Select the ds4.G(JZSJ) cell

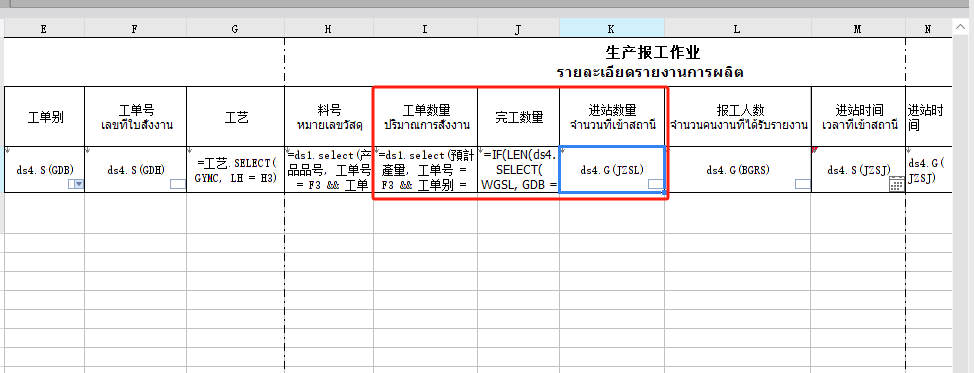tap(928, 170)
